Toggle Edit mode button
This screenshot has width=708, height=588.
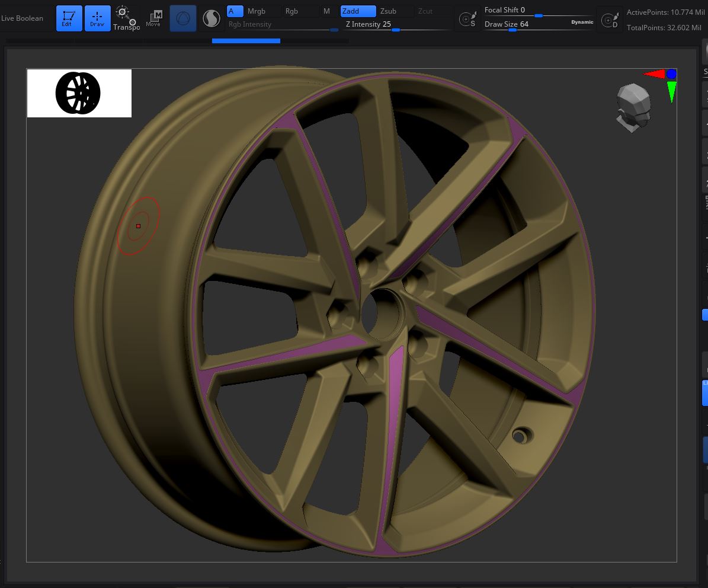(x=69, y=18)
